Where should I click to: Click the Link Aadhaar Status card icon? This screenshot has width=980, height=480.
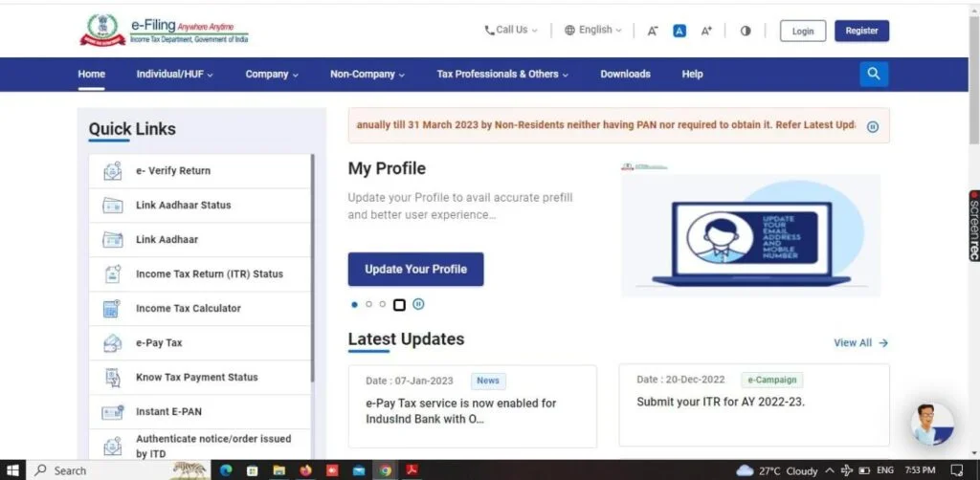click(x=113, y=206)
